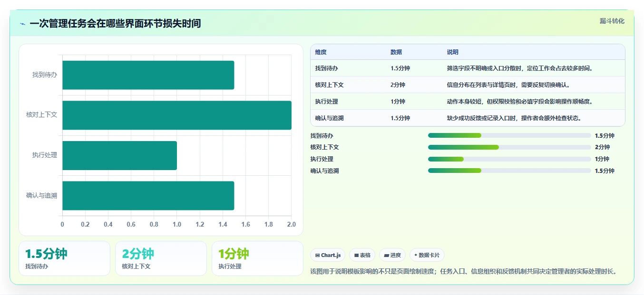The image size is (644, 295).
Task: Click the 2分钟 label beside the progress bars
Action: [x=602, y=147]
